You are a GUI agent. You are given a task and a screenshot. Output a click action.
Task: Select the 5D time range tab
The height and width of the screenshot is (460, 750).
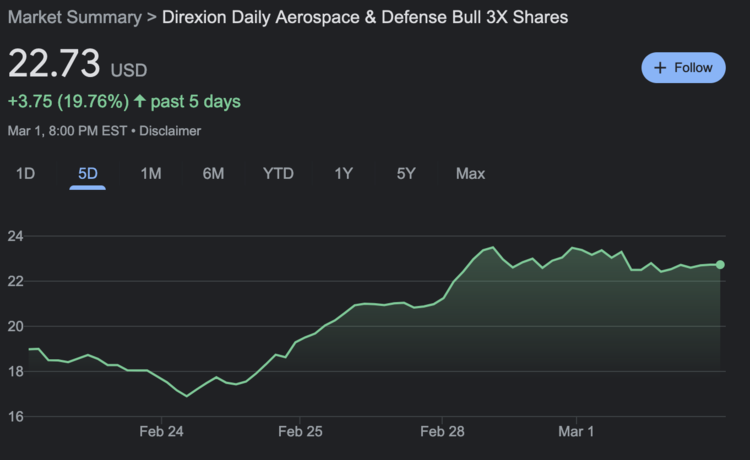click(88, 174)
